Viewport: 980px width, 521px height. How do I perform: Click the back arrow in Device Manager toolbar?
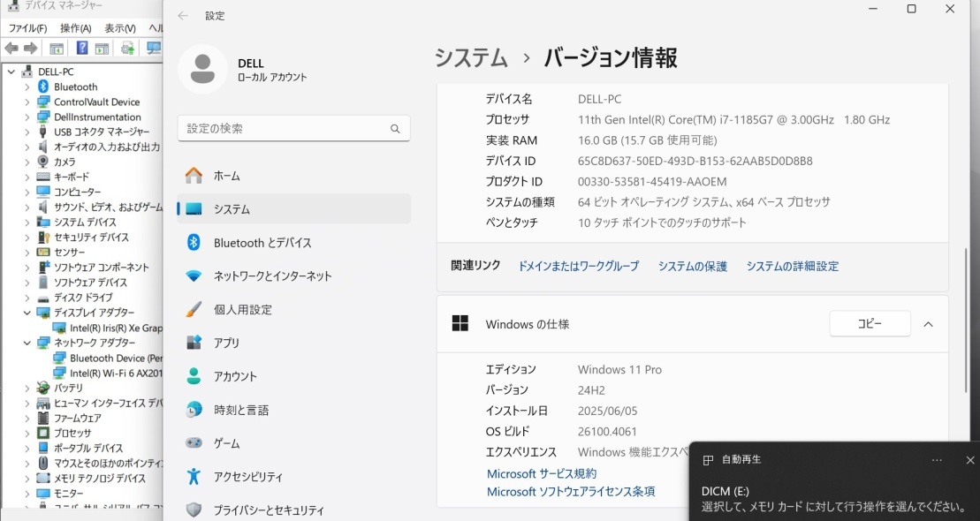tap(11, 49)
